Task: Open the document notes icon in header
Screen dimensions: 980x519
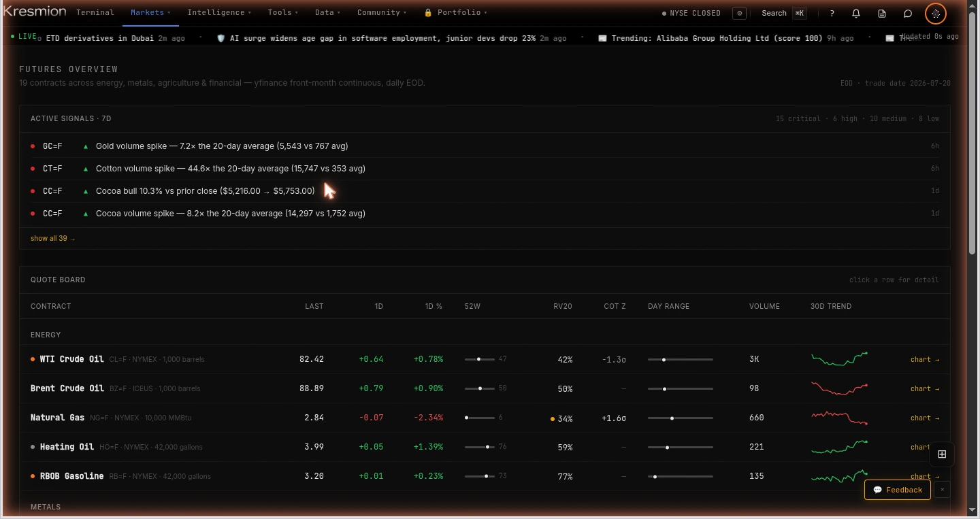Action: pyautogui.click(x=882, y=13)
